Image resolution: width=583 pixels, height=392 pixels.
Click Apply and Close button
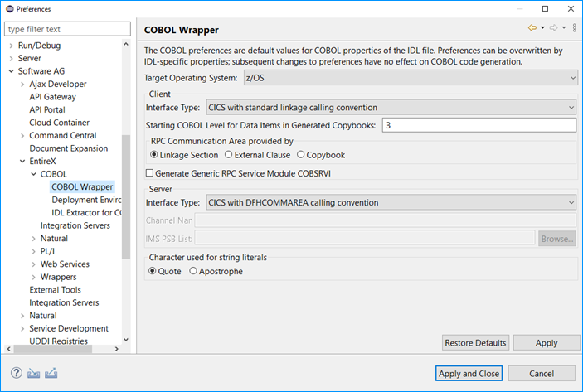pyautogui.click(x=469, y=374)
